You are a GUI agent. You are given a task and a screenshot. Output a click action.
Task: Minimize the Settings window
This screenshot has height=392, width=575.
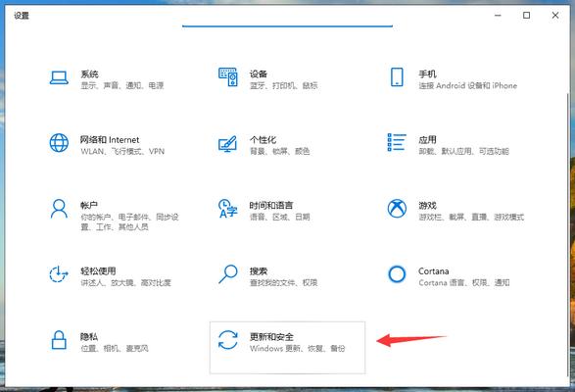pos(498,15)
